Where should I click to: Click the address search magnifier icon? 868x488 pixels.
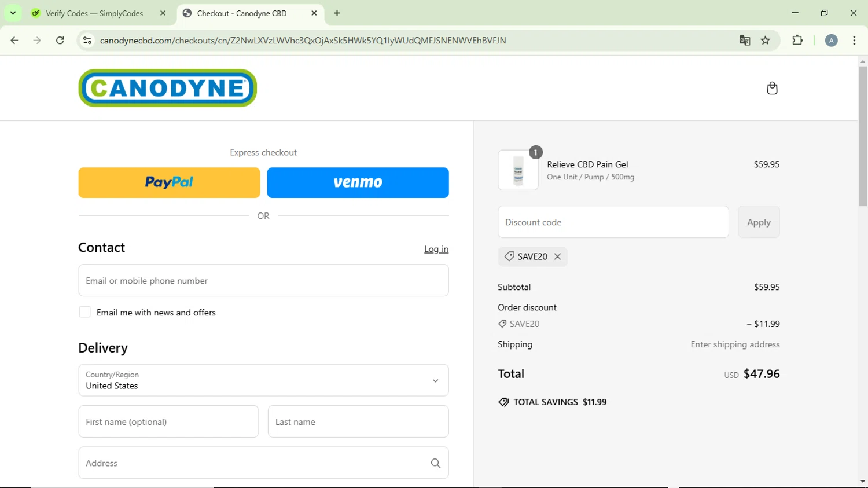tap(436, 463)
